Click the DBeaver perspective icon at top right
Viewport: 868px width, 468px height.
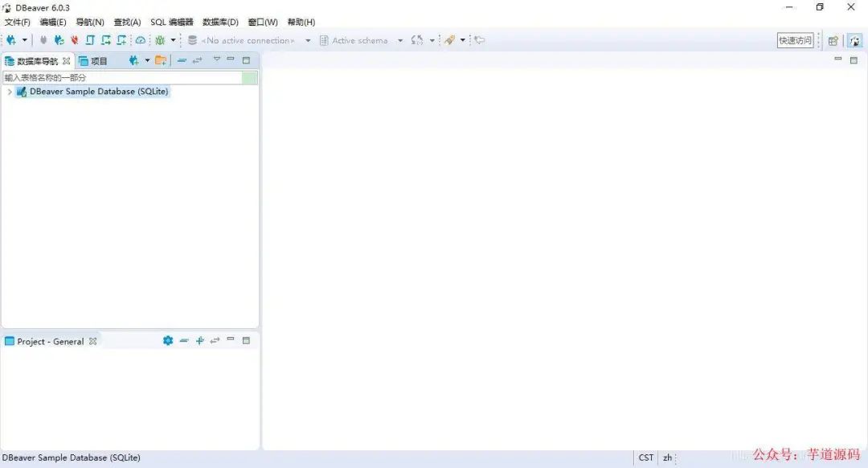point(854,40)
